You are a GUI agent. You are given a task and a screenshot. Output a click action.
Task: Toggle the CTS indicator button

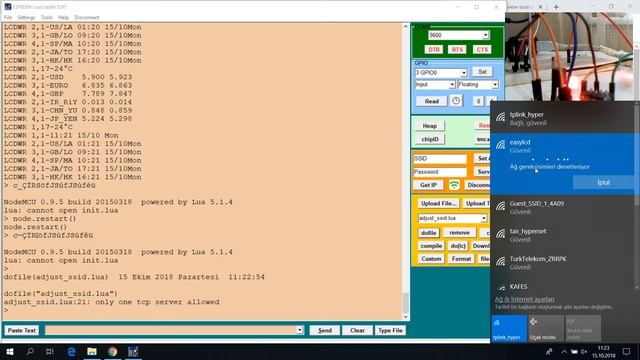(482, 49)
